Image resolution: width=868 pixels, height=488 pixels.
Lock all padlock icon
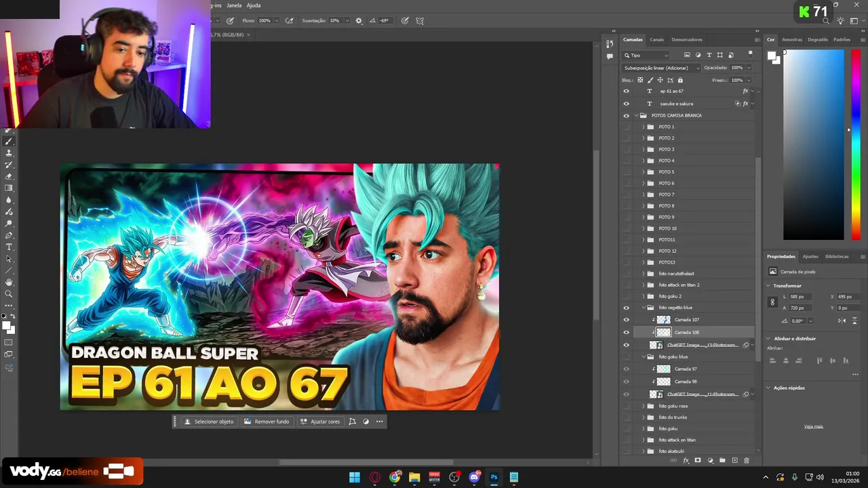[680, 80]
